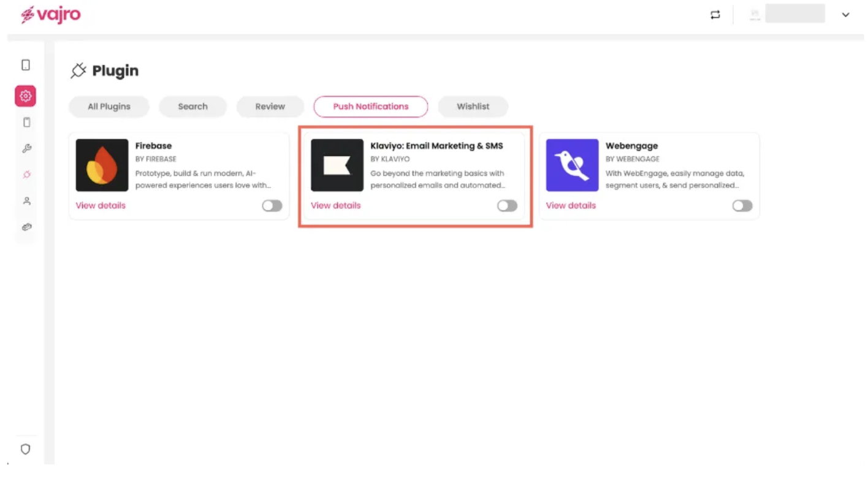Image resolution: width=868 pixels, height=488 pixels.
Task: Open View details for Firebase
Action: [101, 205]
